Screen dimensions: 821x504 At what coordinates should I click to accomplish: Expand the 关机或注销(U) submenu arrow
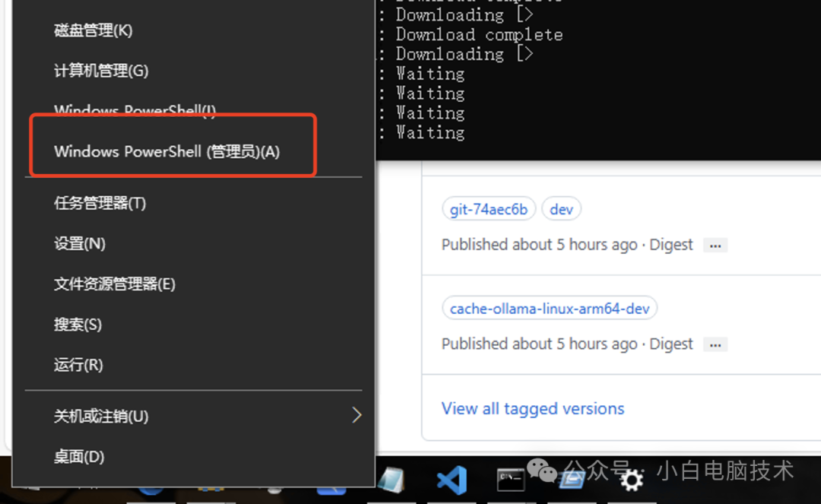(357, 415)
